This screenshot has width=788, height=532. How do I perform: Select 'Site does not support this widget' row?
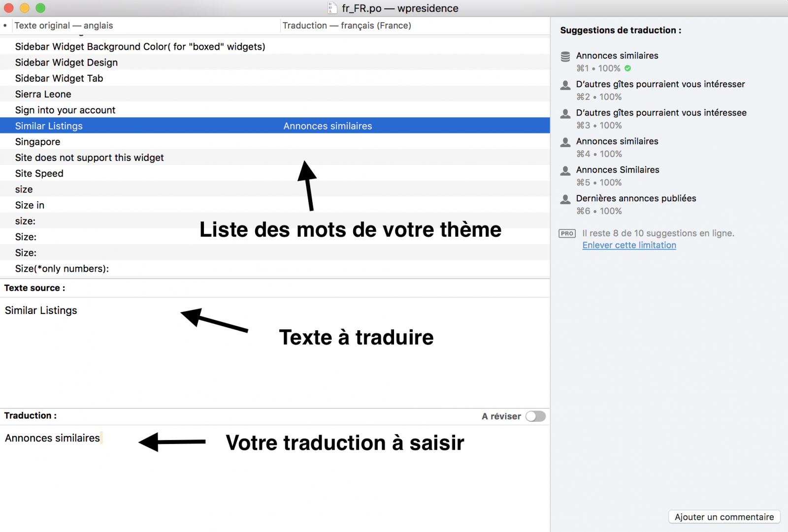pos(275,157)
